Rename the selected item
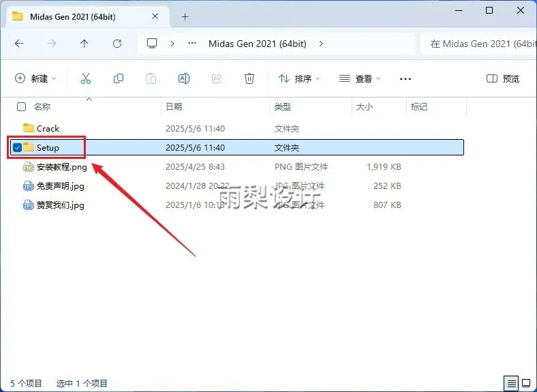This screenshot has width=537, height=392. [x=184, y=78]
